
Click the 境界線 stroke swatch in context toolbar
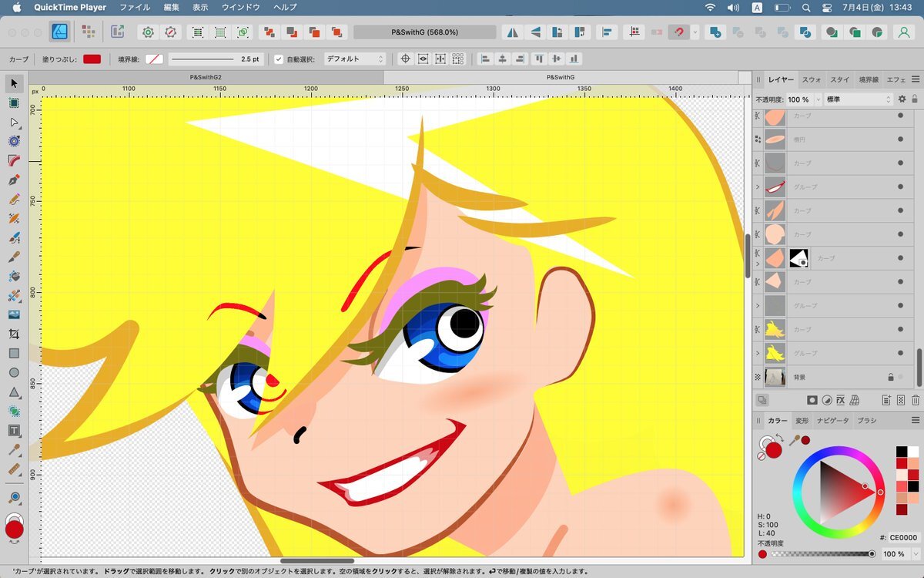click(x=154, y=59)
